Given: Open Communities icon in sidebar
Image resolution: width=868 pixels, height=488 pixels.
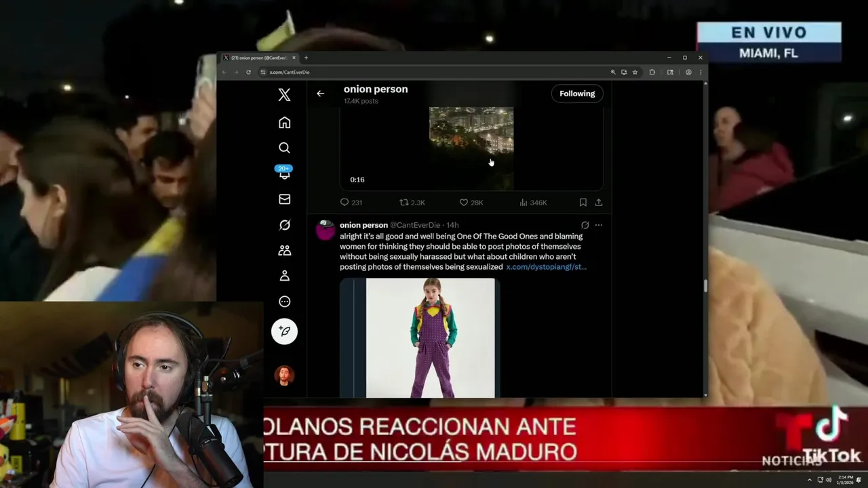Looking at the screenshot, I should 284,251.
